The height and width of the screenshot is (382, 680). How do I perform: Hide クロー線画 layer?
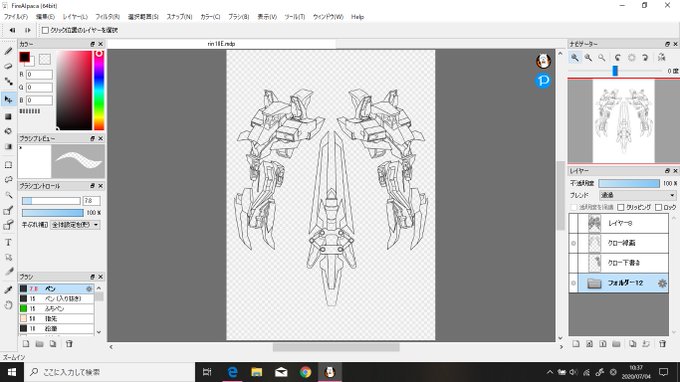point(573,243)
